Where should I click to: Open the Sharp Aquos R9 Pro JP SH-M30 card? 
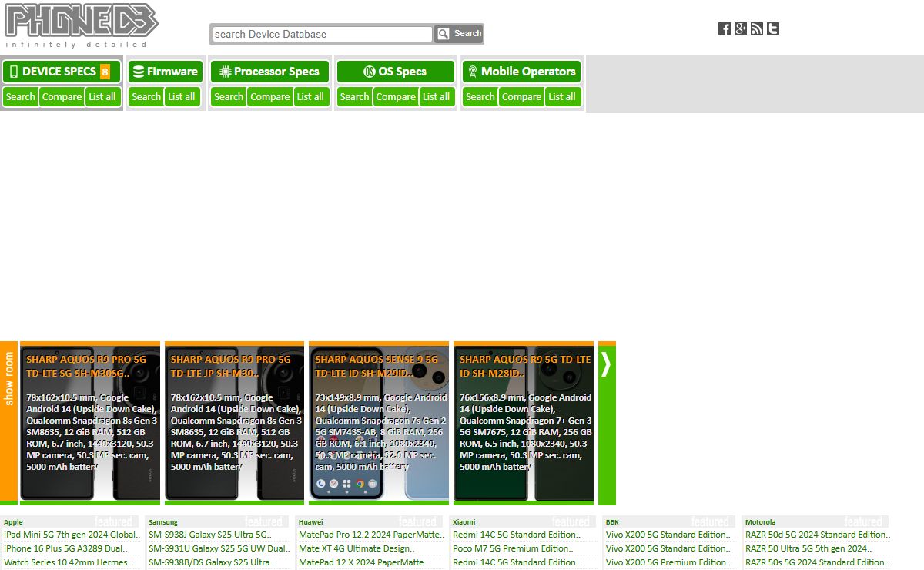(x=234, y=423)
